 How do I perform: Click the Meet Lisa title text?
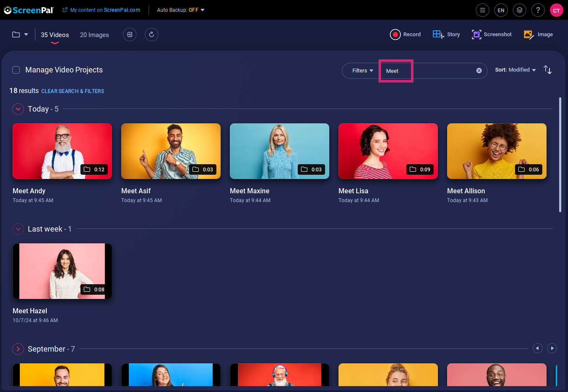click(353, 191)
